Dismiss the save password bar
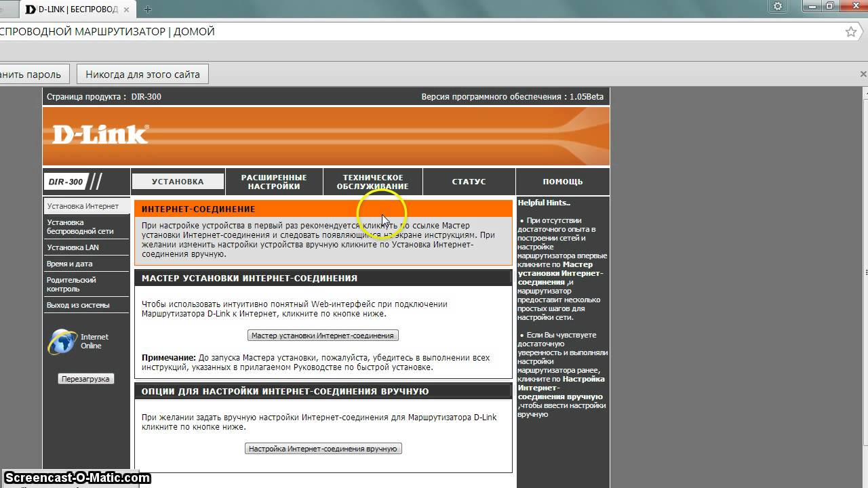The height and width of the screenshot is (488, 868). [x=863, y=74]
